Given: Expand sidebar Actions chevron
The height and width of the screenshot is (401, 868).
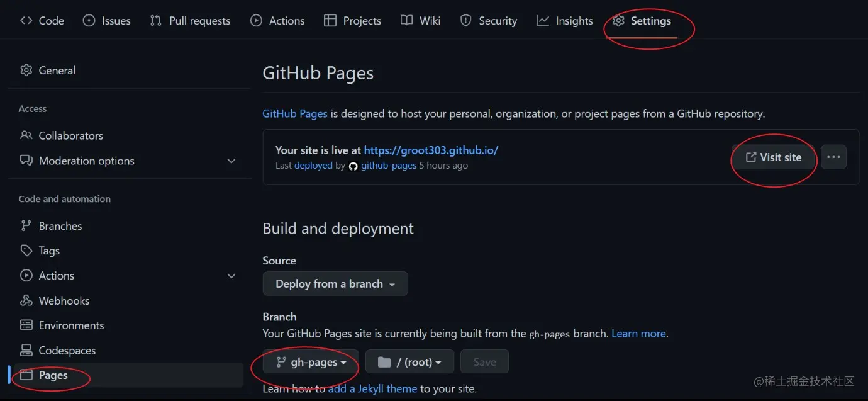Looking at the screenshot, I should (231, 276).
